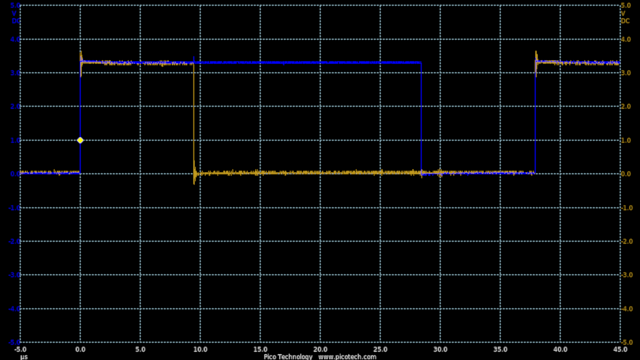Open the www.picotech.com link

click(347, 357)
